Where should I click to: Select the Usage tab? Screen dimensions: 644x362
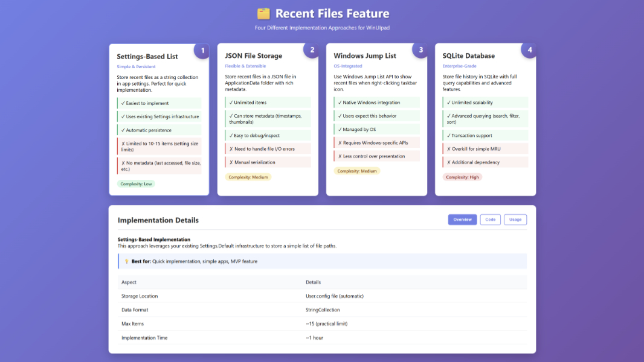click(515, 220)
